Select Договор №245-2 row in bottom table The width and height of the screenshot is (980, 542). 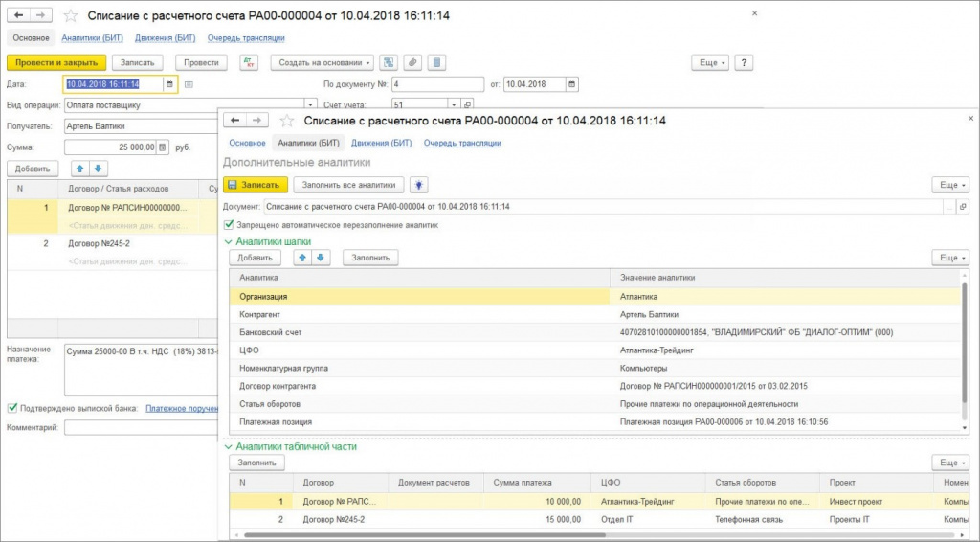[x=599, y=519]
